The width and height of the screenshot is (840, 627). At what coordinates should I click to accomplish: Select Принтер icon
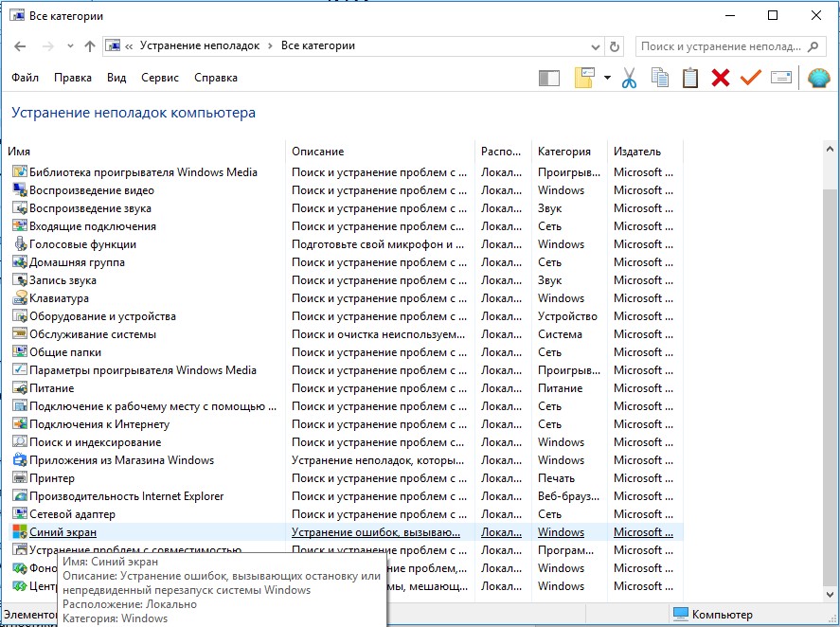[20, 478]
